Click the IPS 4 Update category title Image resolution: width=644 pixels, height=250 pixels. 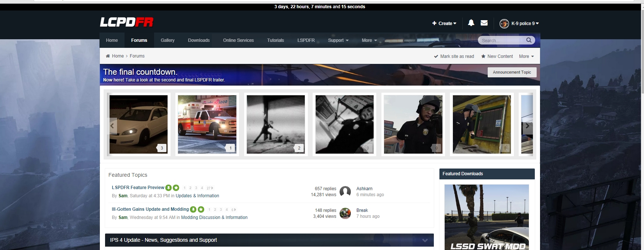(x=163, y=240)
